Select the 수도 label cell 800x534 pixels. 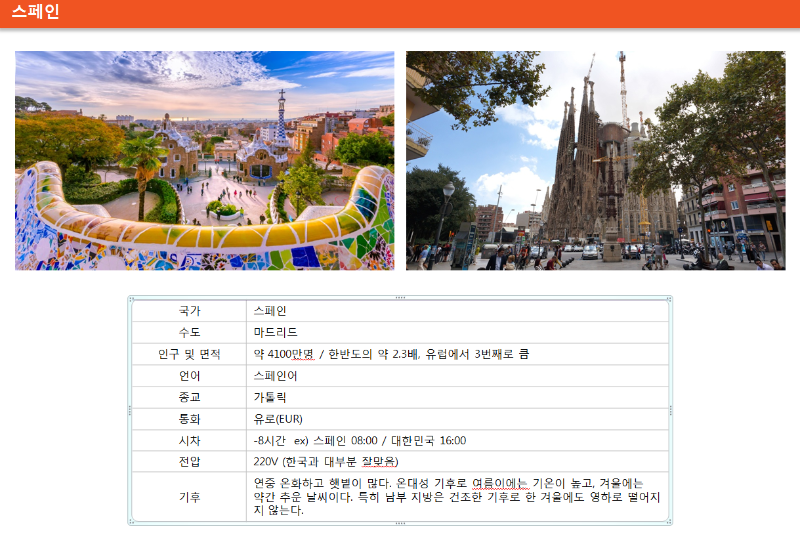point(189,333)
